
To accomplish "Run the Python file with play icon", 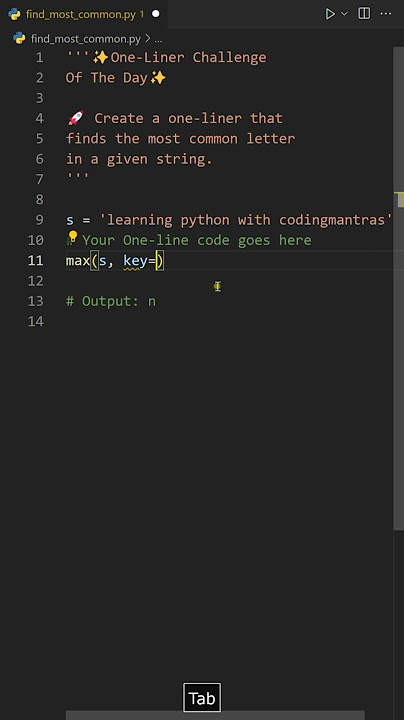I will coord(330,14).
